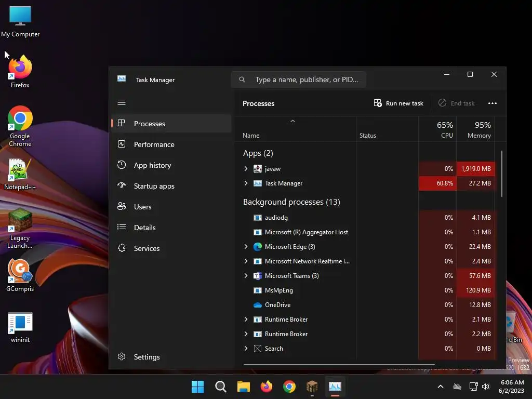Screen dimensions: 532x399
Task: Open Task Manager Settings
Action: coord(171,357)
